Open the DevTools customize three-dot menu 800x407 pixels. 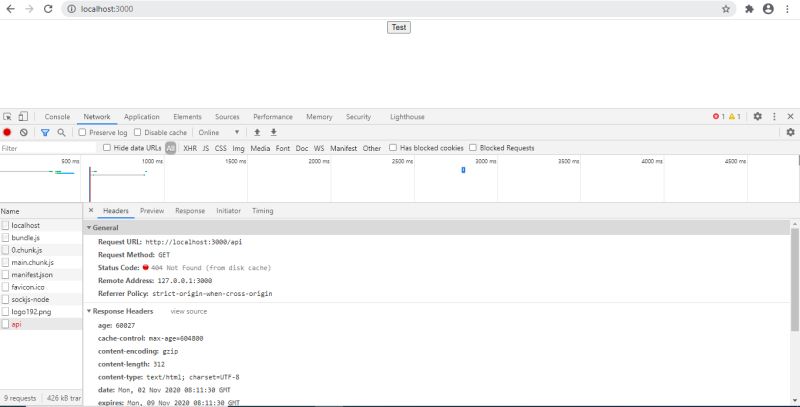pyautogui.click(x=774, y=116)
